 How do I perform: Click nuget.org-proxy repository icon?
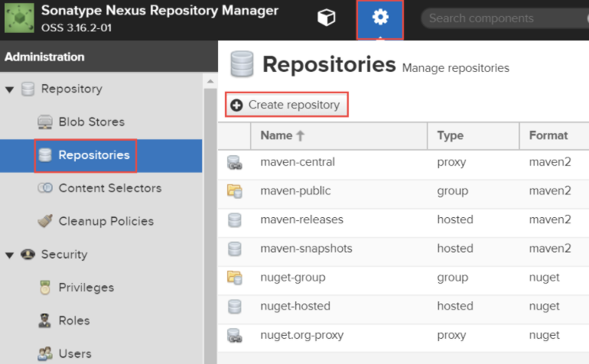pyautogui.click(x=234, y=336)
